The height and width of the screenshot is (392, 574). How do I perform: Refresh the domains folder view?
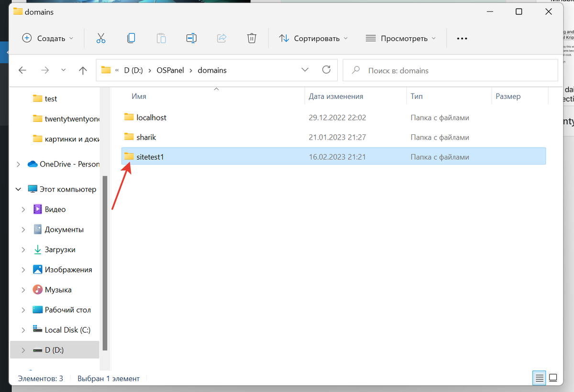click(x=327, y=70)
